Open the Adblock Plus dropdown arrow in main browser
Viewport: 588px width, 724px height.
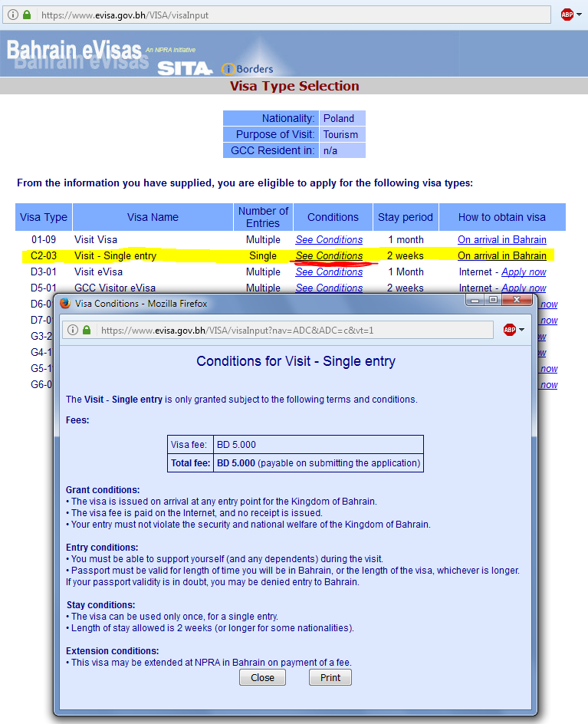(x=580, y=15)
